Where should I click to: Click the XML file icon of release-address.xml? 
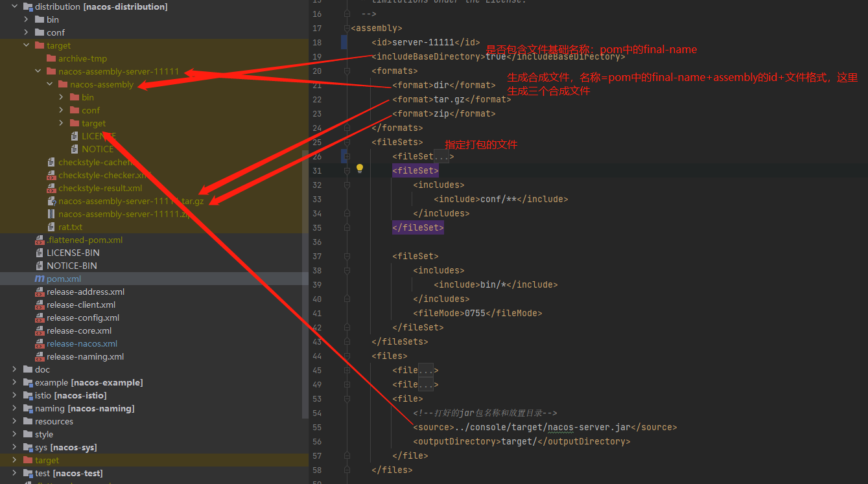[x=40, y=292]
